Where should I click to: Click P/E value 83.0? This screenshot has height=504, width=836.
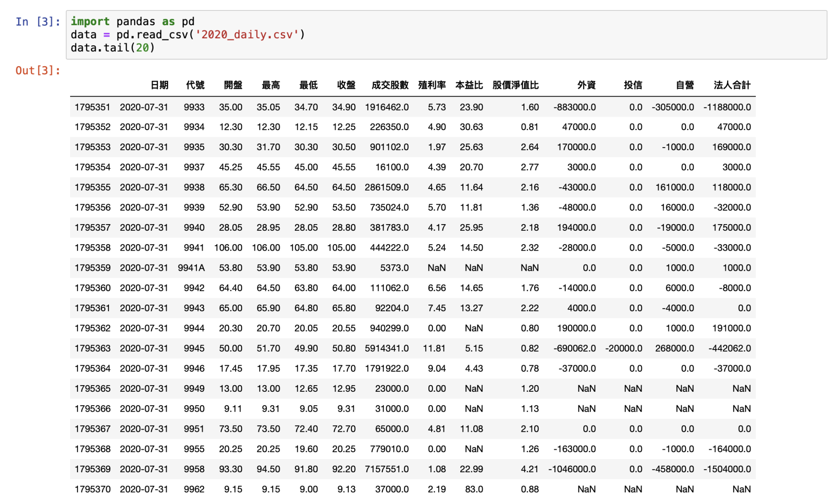(x=474, y=489)
